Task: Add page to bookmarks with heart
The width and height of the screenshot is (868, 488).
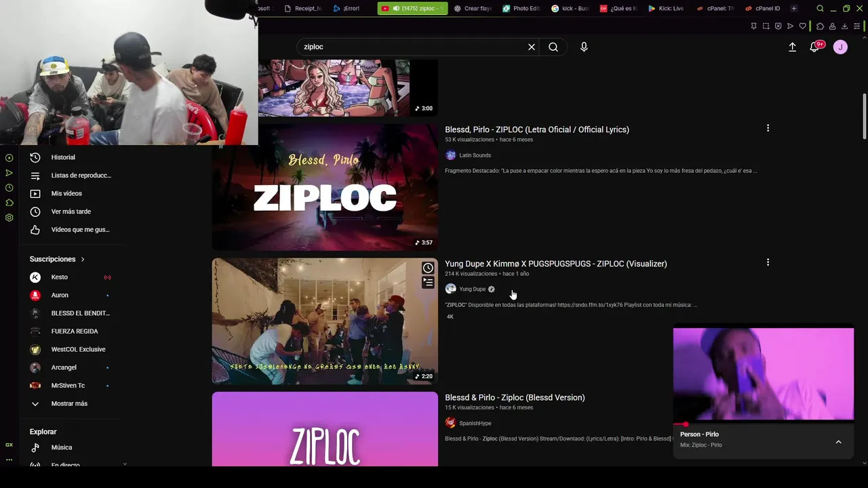Action: (803, 26)
